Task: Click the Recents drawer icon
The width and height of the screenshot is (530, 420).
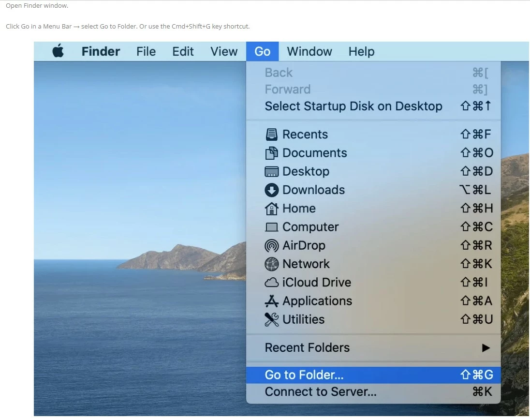Action: click(271, 135)
